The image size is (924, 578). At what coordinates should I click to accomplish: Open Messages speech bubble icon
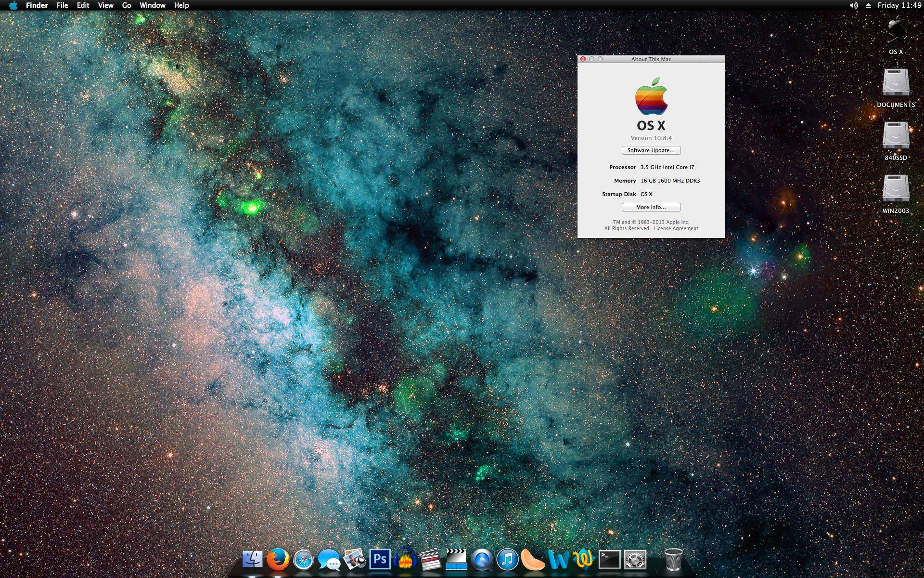point(329,560)
